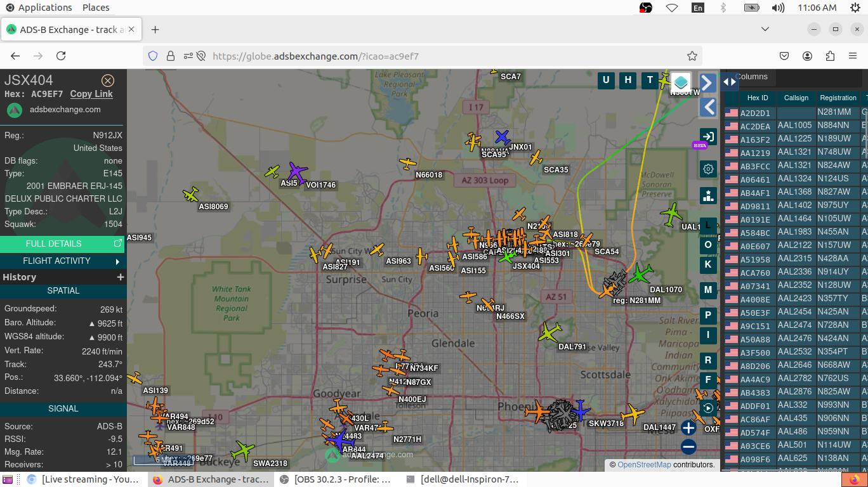Toggle the H map filter button
The image size is (868, 487).
tap(628, 80)
